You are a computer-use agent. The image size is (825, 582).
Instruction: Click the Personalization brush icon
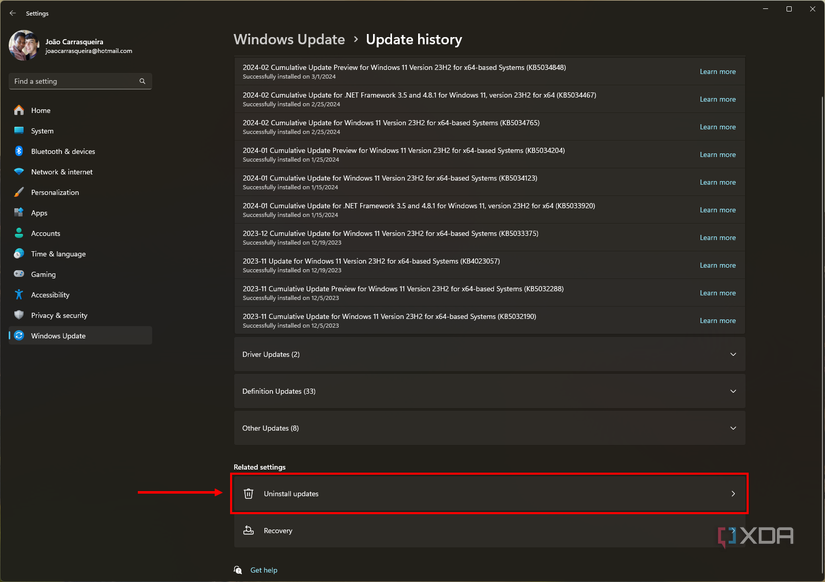pos(19,192)
